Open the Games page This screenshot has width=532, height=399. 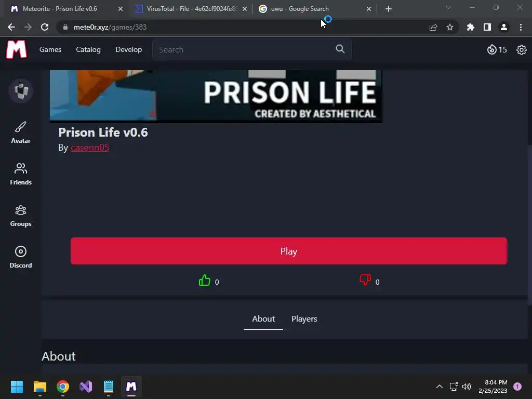point(50,49)
